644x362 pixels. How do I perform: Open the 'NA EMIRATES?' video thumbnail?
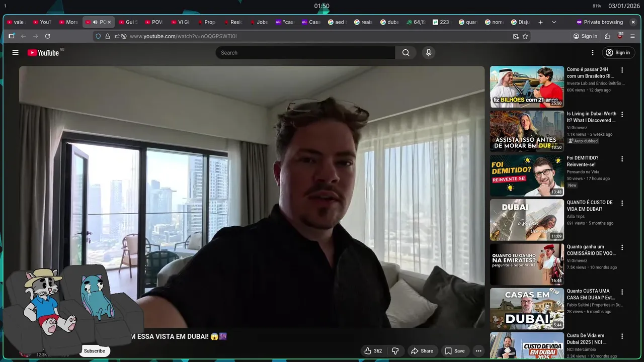pos(527,264)
